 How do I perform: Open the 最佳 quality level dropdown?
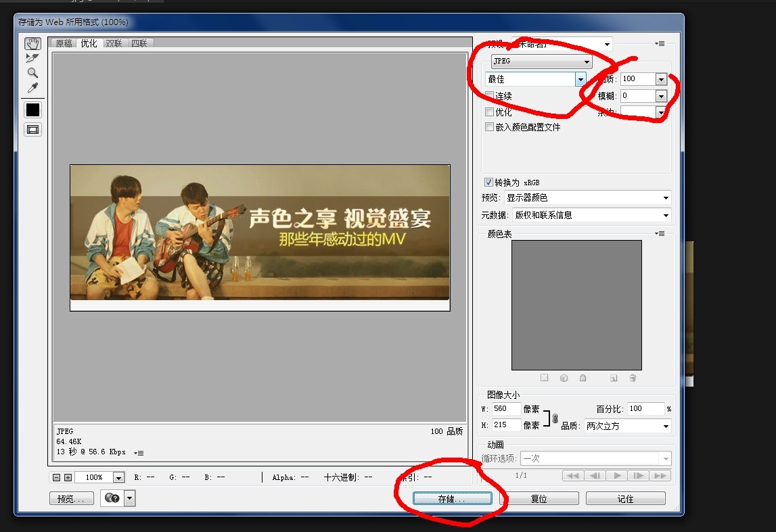click(536, 79)
